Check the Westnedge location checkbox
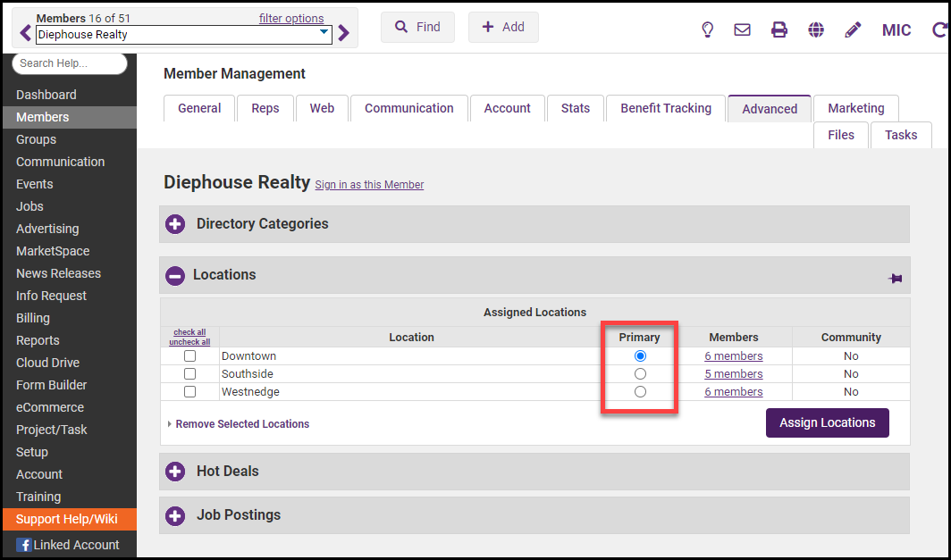 pyautogui.click(x=189, y=392)
